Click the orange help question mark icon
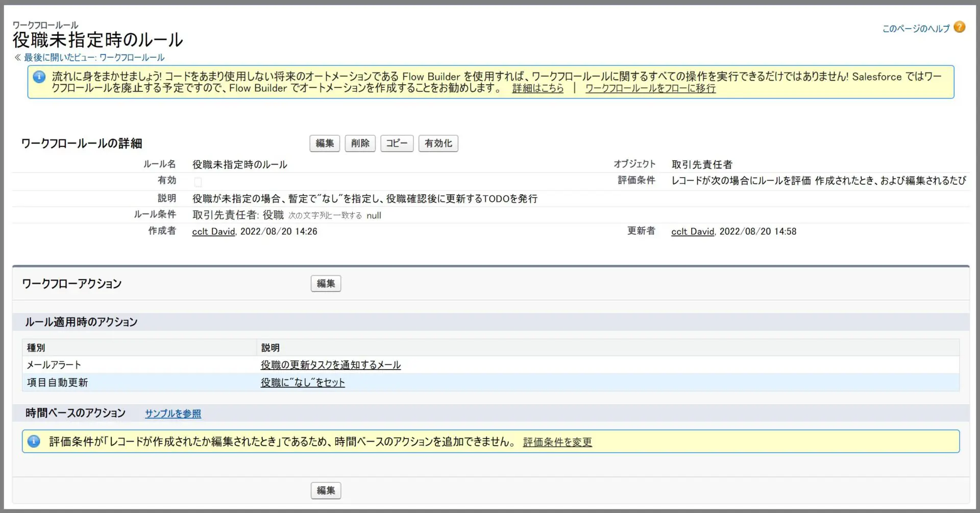This screenshot has width=980, height=513. pyautogui.click(x=959, y=27)
